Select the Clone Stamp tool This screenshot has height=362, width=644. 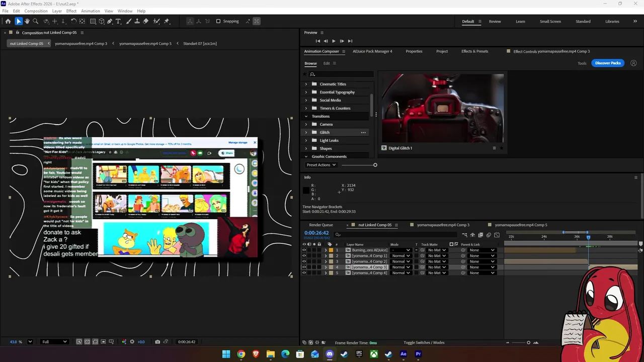(137, 21)
